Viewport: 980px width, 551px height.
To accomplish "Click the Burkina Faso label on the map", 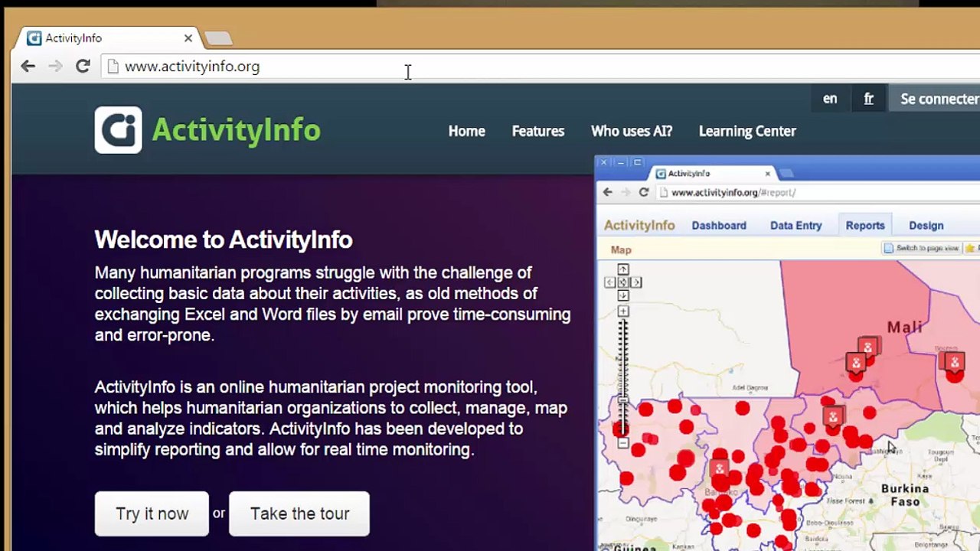I will [x=905, y=494].
